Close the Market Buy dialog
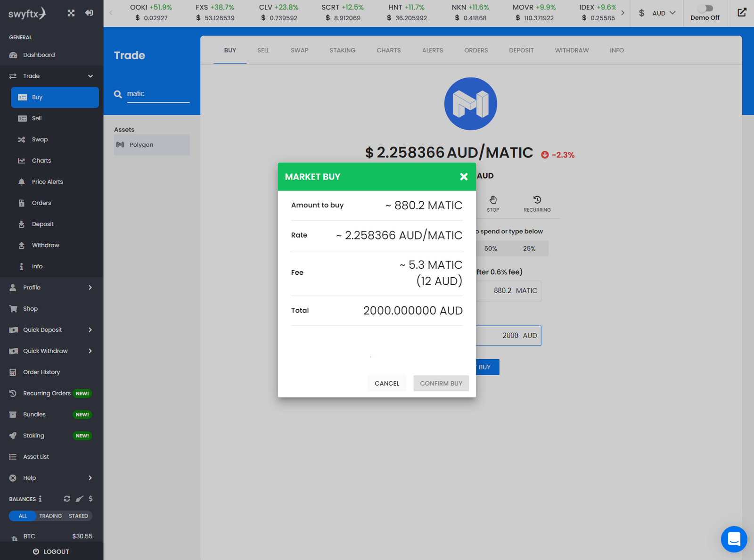The image size is (754, 560). pos(464,177)
